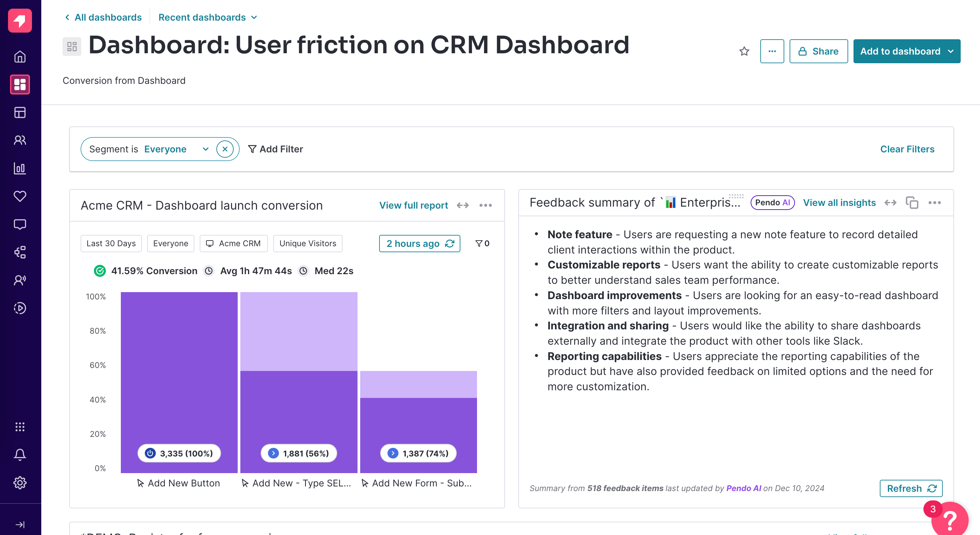
Task: Open the connected blocks icon in sidebar
Action: coord(20,252)
